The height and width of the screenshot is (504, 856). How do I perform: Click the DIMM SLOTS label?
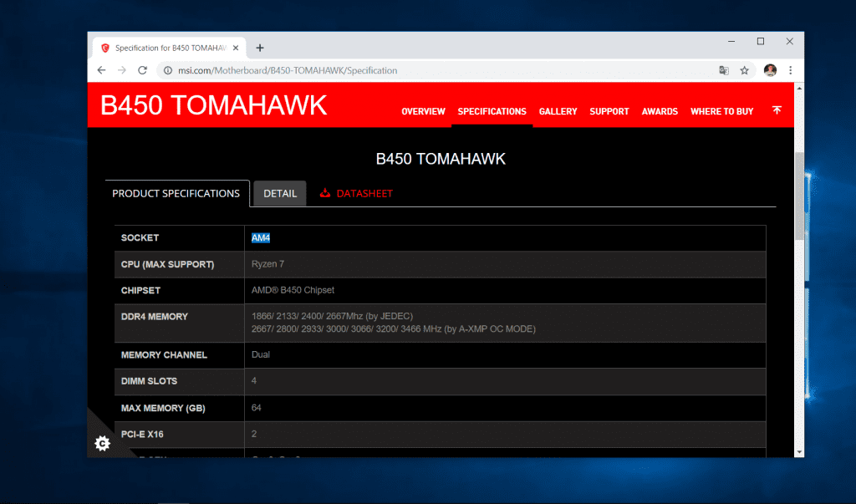[x=149, y=381]
